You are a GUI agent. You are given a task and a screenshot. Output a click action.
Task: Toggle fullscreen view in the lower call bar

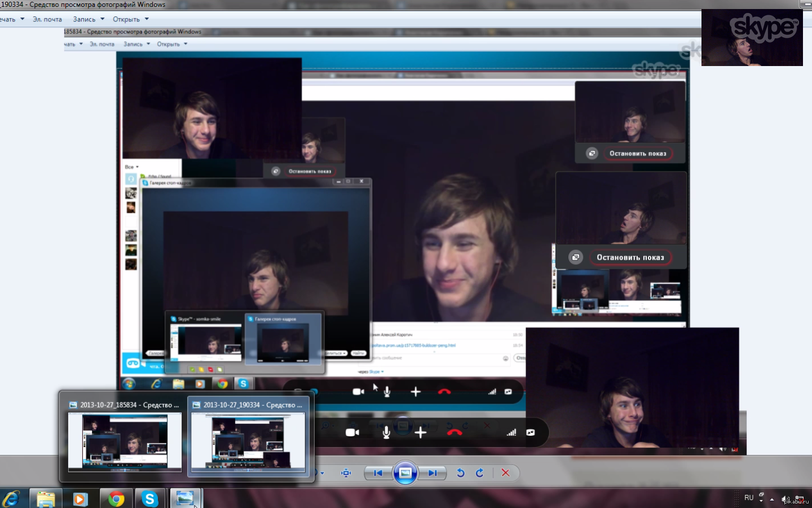pos(531,432)
